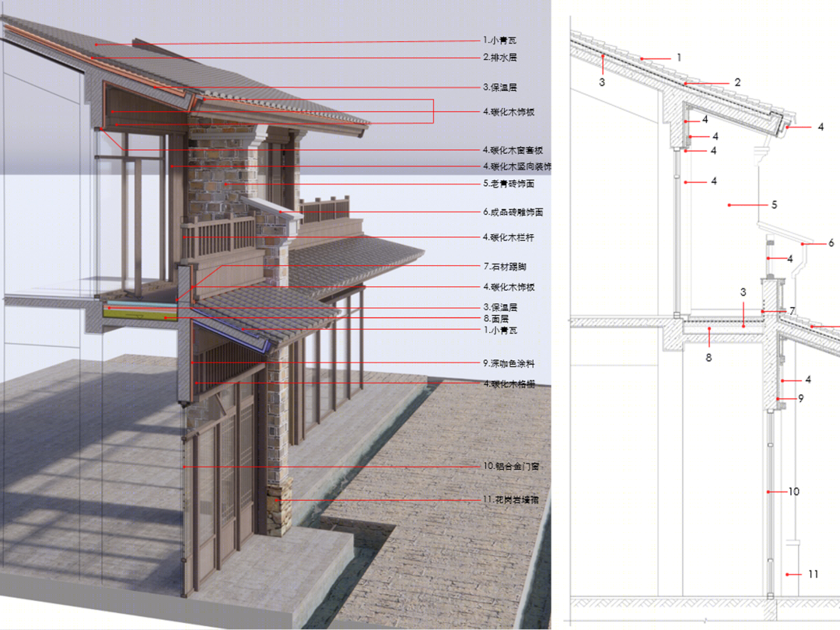The image size is (840, 630).
Task: Click the label "2.排水层"
Action: [x=500, y=58]
